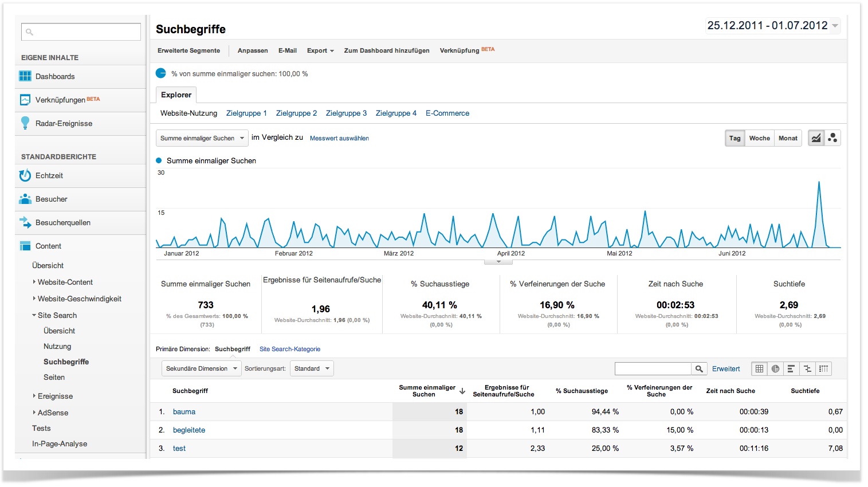Screen dimensions: 868x487
Task: Select the performance bar view icon
Action: pyautogui.click(x=791, y=369)
